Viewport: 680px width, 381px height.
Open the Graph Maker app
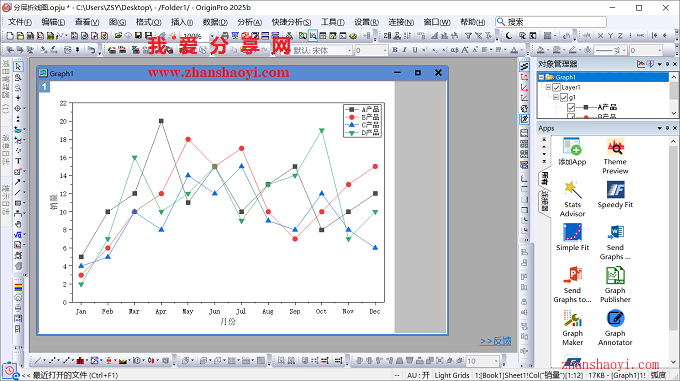pyautogui.click(x=572, y=328)
